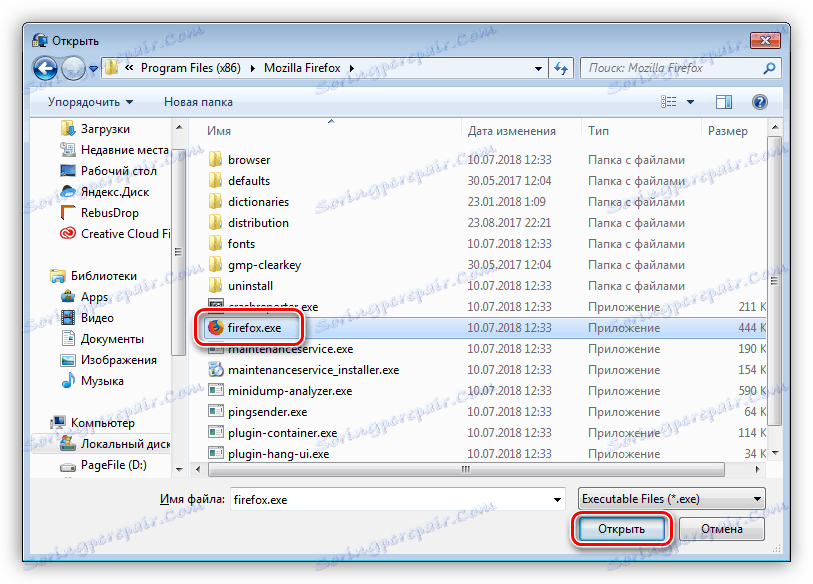Select the uninstall folder icon
This screenshot has width=813, height=584.
tap(215, 286)
